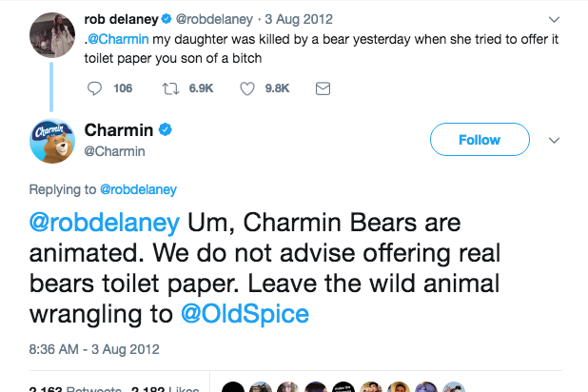Open Charmin's profile picture
588x392 pixels.
pos(53,142)
